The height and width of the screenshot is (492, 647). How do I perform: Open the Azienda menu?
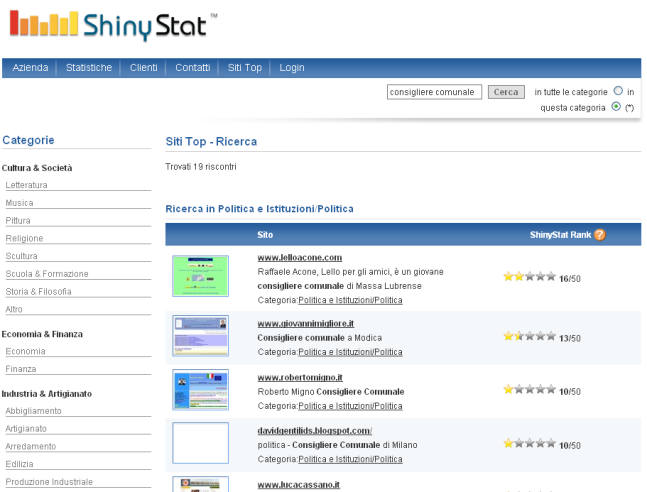pyautogui.click(x=30, y=68)
